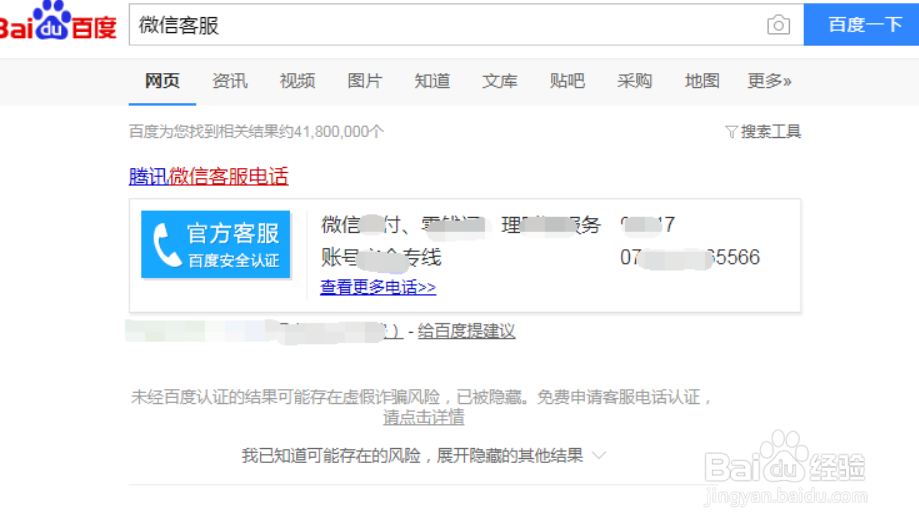Click 请点击详情 link
This screenshot has width=919, height=528.
(423, 417)
